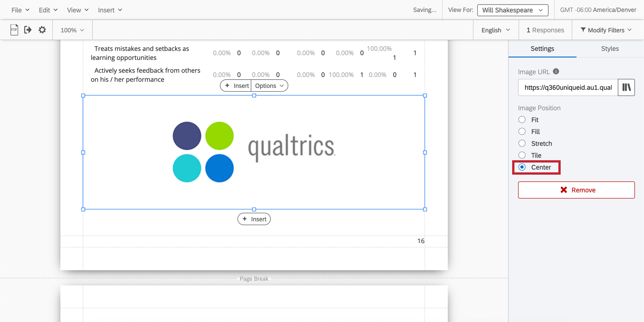The height and width of the screenshot is (322, 644).
Task: Switch to the Settings tab
Action: (542, 48)
